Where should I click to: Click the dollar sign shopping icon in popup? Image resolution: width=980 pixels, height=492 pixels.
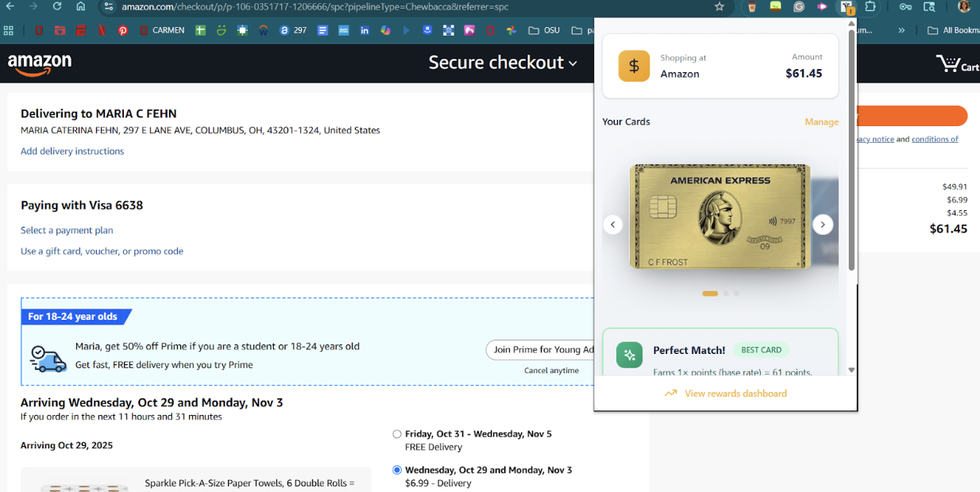pos(634,66)
